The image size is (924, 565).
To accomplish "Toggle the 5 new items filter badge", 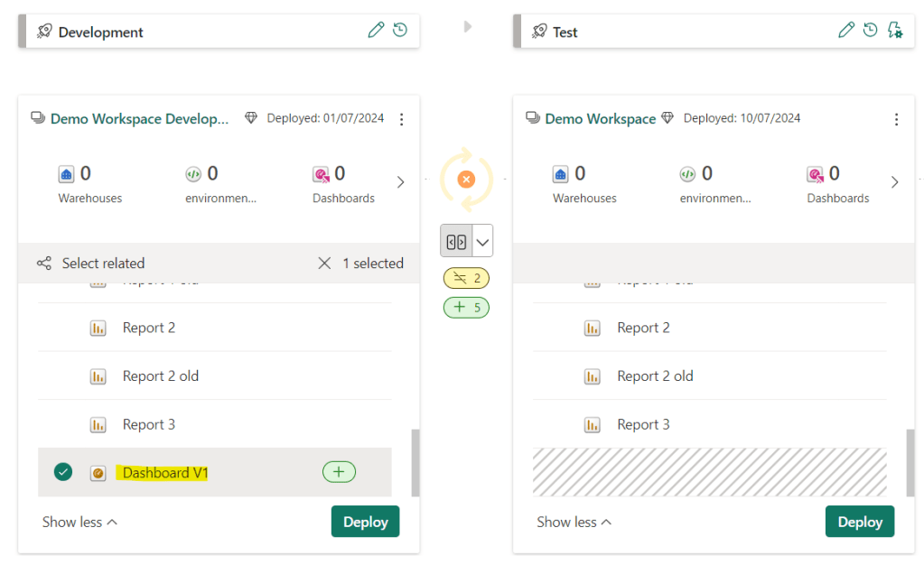I will coord(466,308).
